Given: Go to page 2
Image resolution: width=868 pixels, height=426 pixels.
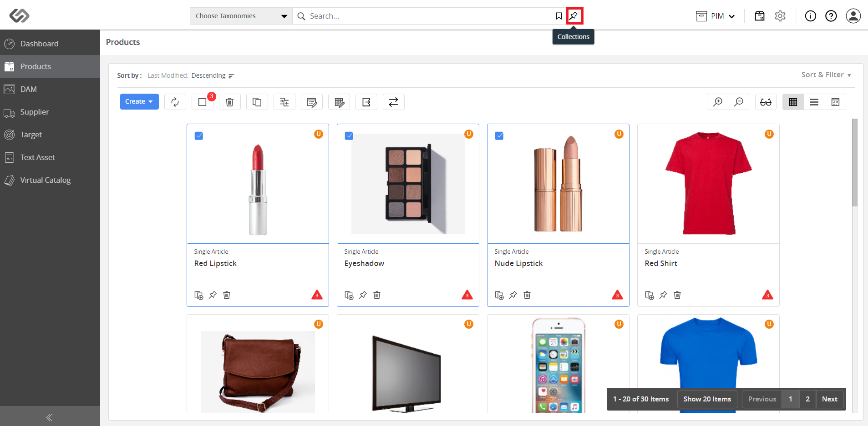Looking at the screenshot, I should click(808, 399).
